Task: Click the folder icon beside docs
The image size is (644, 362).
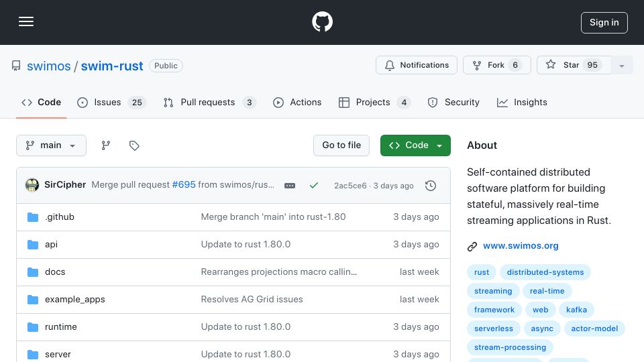Action: click(32, 272)
